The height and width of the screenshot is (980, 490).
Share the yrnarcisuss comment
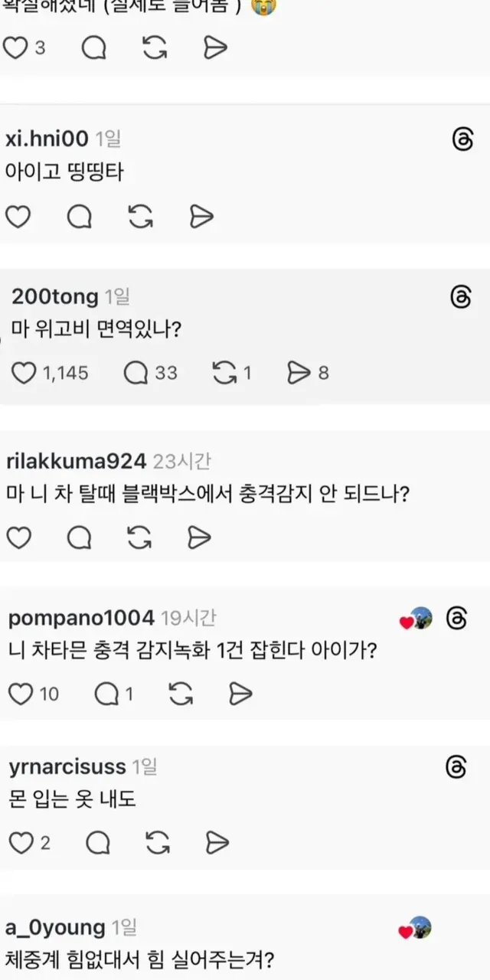[217, 844]
